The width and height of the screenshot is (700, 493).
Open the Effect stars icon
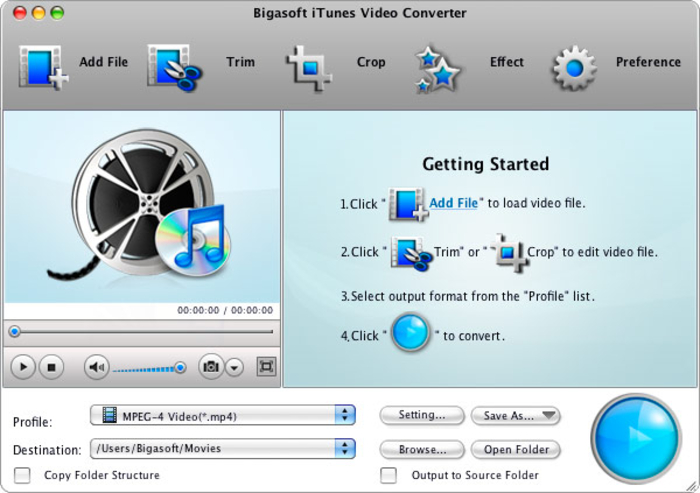tap(438, 67)
